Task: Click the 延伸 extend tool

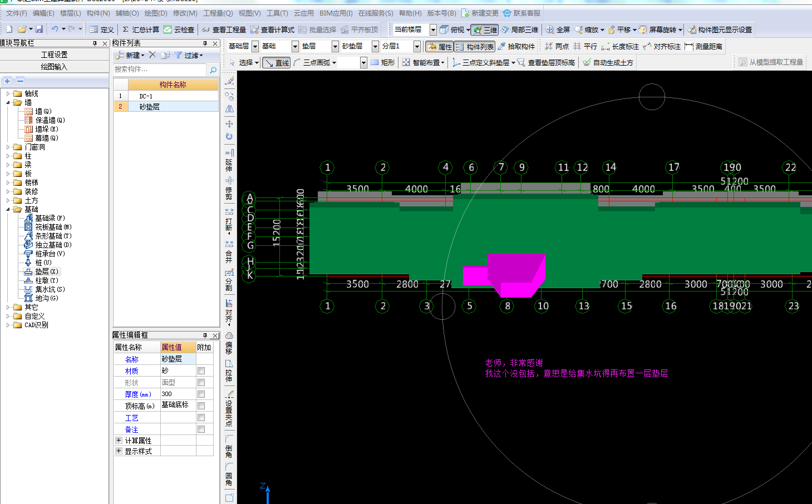Action: coord(229,160)
